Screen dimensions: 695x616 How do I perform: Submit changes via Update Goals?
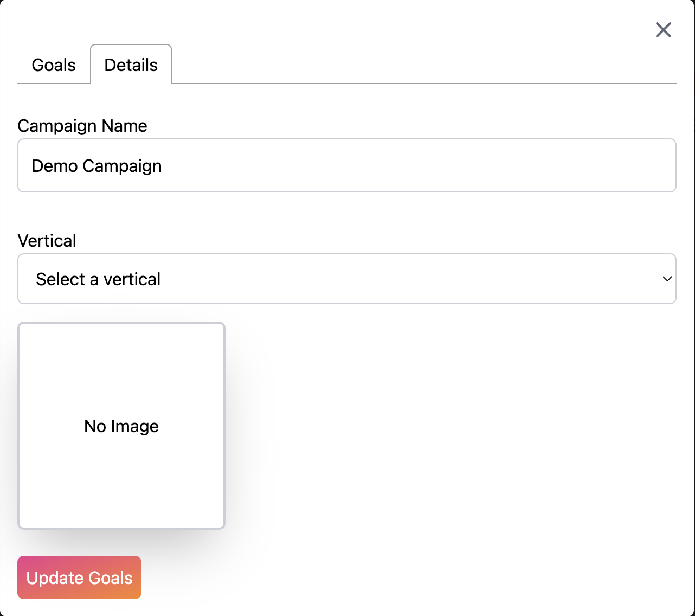pyautogui.click(x=79, y=578)
